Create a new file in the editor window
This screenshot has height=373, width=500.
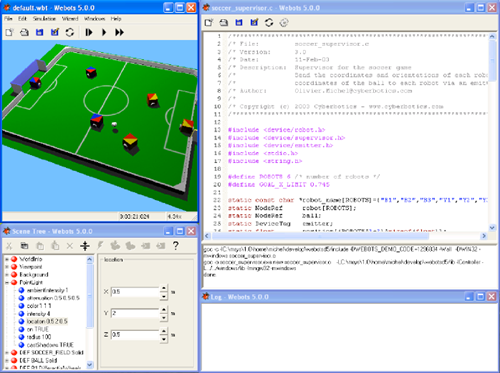(x=209, y=22)
